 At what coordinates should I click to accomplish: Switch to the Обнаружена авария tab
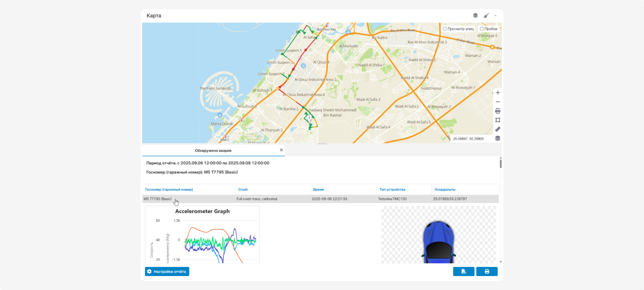click(213, 150)
